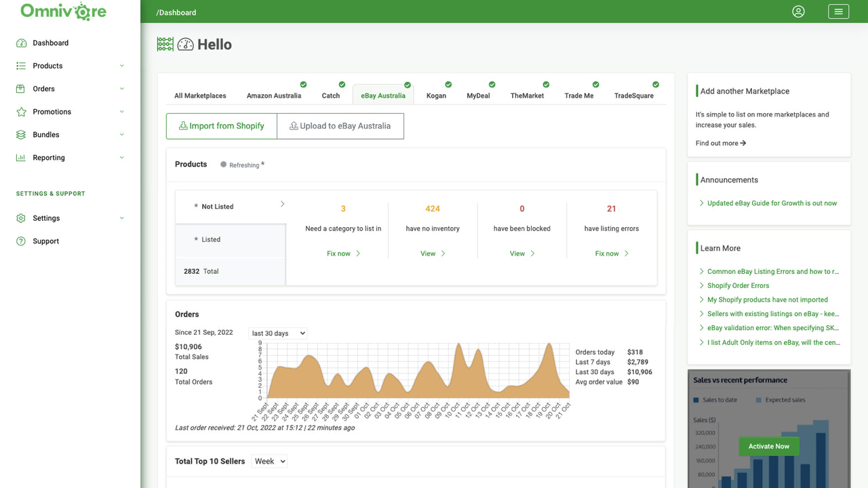Change the Total Top 10 Sellers Week dropdown

(269, 461)
